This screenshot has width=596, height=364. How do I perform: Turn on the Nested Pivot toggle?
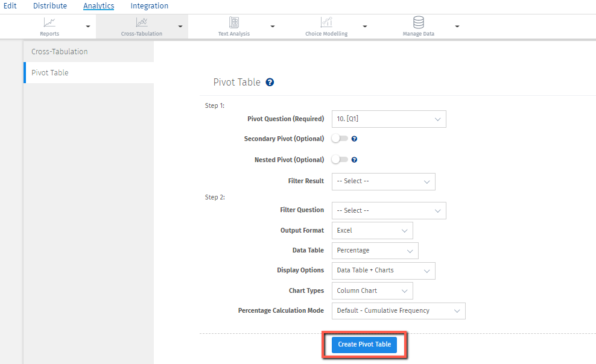[340, 160]
